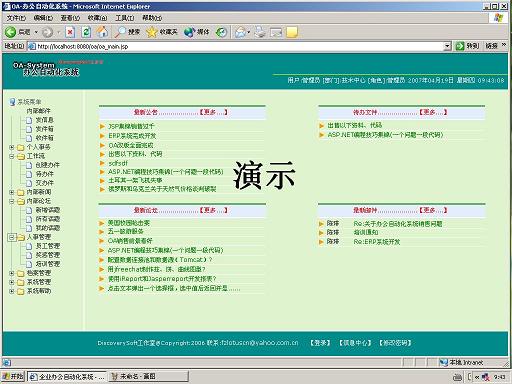
Task: Click 更多 in the 最新公告 panel
Action: 213,112
